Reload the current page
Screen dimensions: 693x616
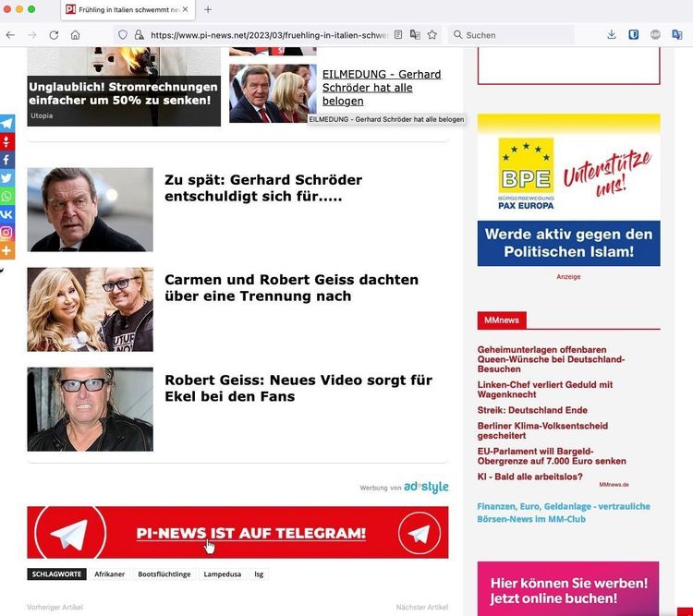point(54,35)
